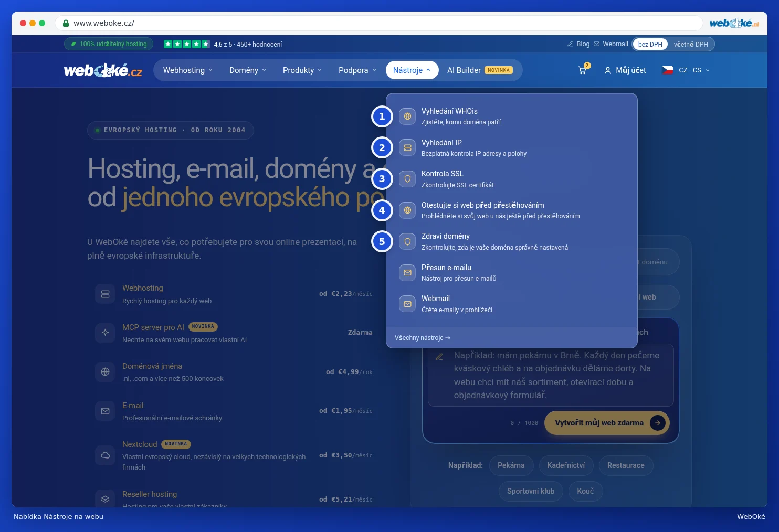Select Vyhledání WHOis menu entry

tap(512, 116)
